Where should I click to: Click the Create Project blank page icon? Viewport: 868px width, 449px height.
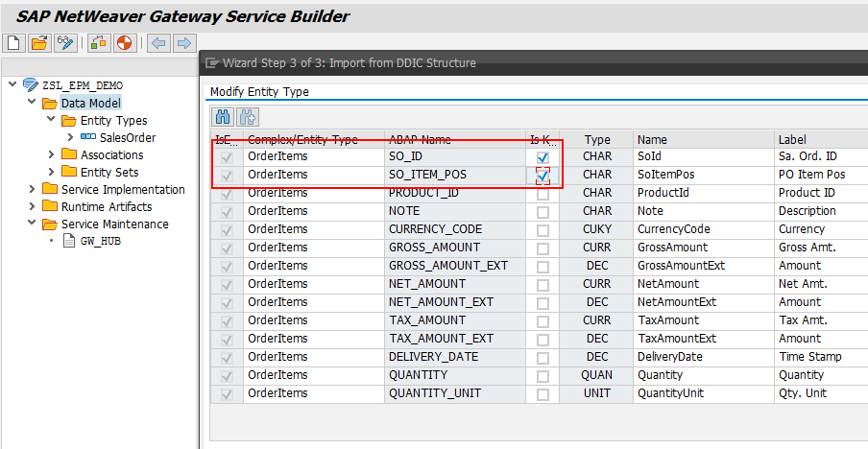point(14,42)
